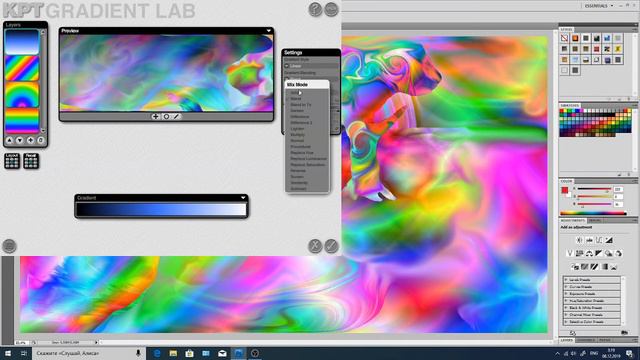Choose Normal in Mix Mode menu
Viewport: 640px width, 360px height.
[x=297, y=140]
